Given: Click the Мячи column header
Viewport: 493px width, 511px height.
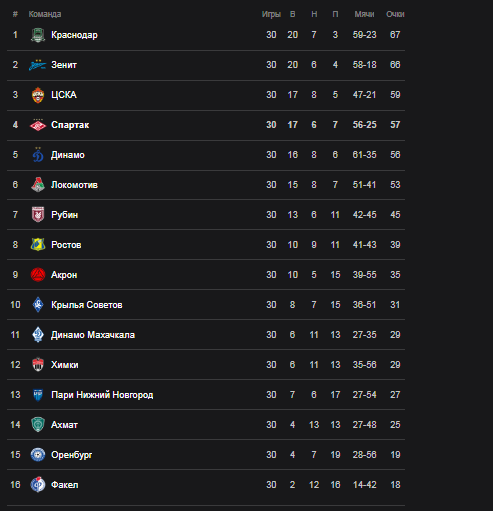Looking at the screenshot, I should tap(364, 14).
